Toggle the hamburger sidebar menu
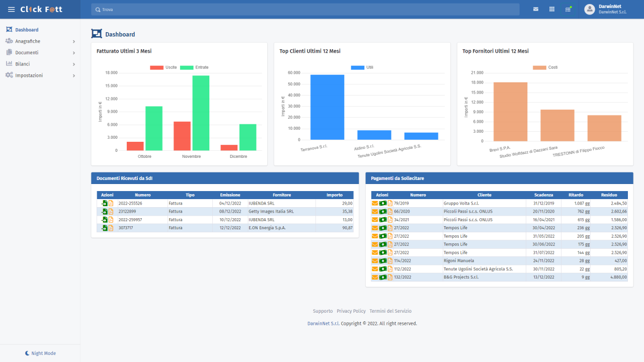Screen dimensions: 644x362 [x=11, y=10]
